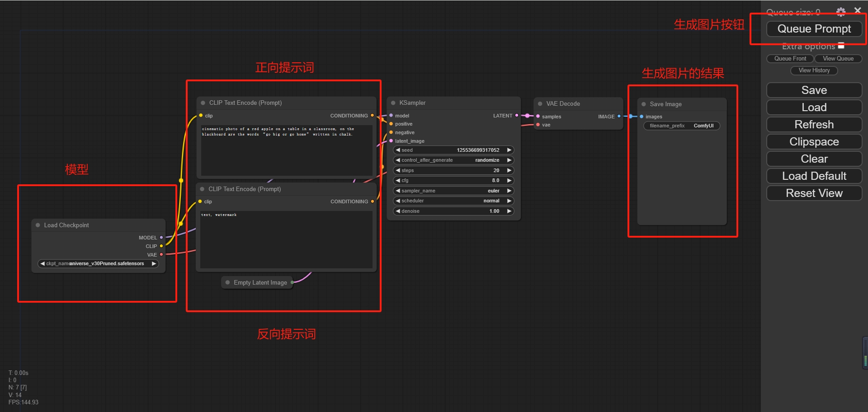Screen dimensions: 868x412
Task: Enable the Extra options checkbox
Action: [x=841, y=46]
